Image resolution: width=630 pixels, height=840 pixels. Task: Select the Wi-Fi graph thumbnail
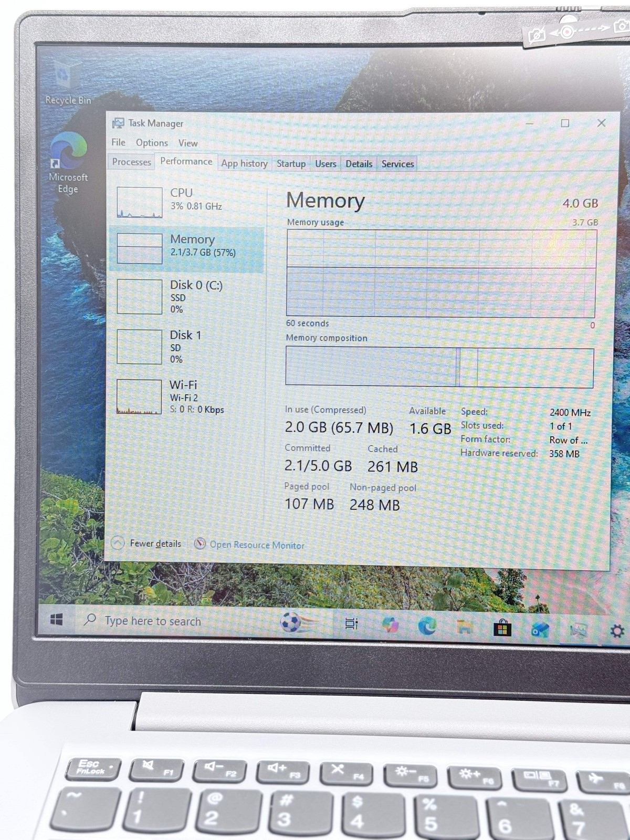click(x=139, y=396)
